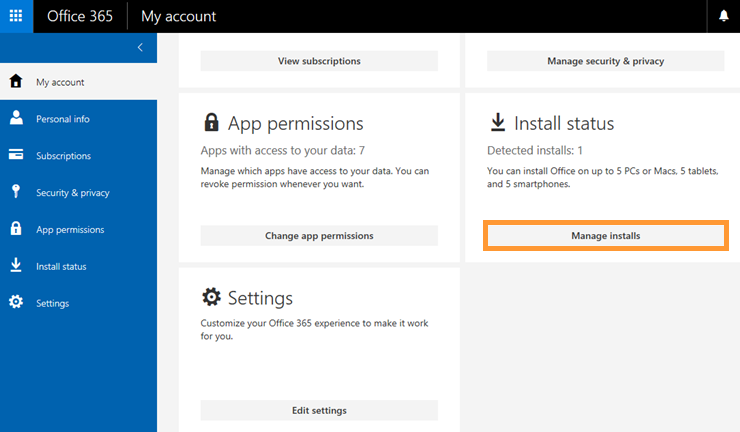Click the home icon beside My account
The image size is (740, 432).
tap(16, 81)
